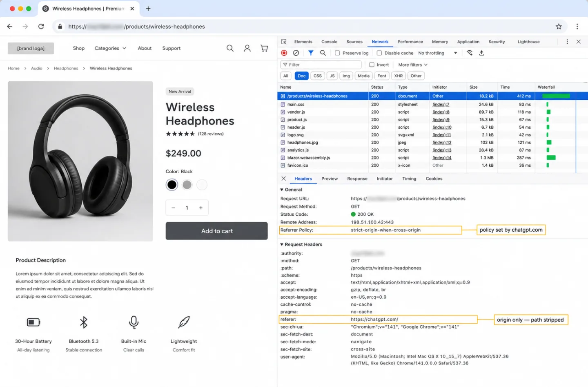Open the Sources panel tab
This screenshot has width=588, height=387.
[x=354, y=42]
